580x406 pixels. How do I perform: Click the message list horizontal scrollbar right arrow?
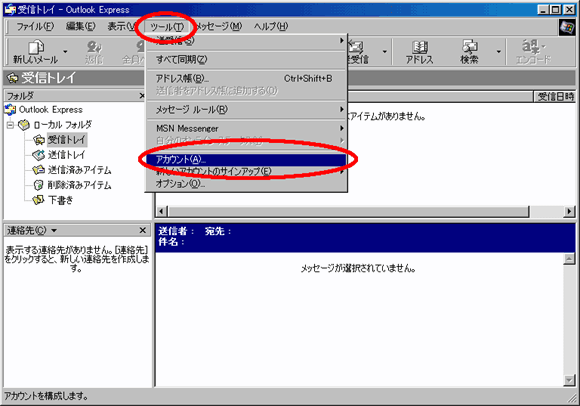pyautogui.click(x=569, y=212)
